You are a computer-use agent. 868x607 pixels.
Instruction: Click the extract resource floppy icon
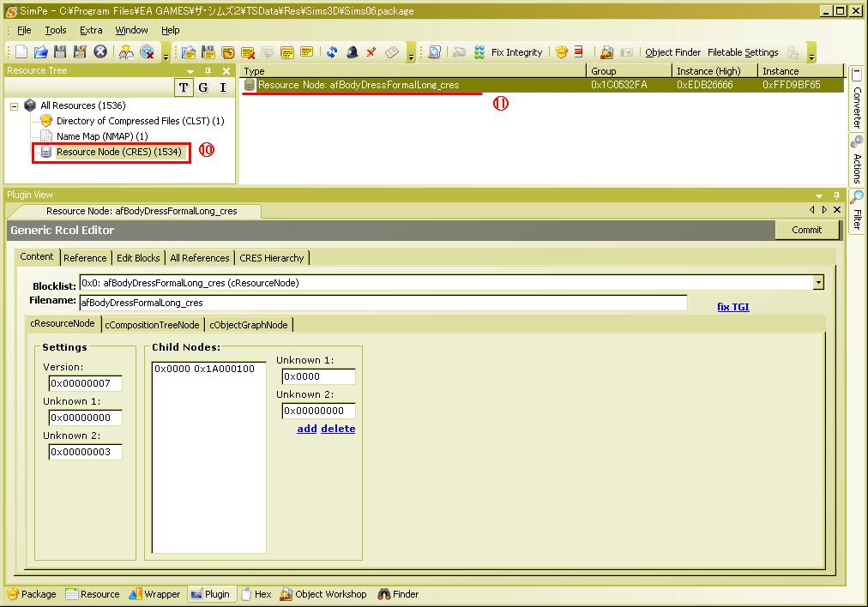(x=208, y=52)
